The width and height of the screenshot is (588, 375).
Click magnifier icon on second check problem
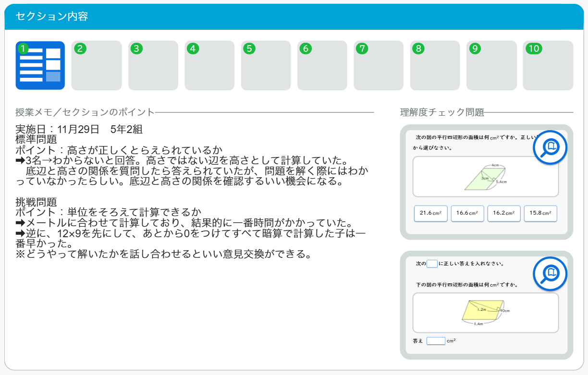click(550, 274)
